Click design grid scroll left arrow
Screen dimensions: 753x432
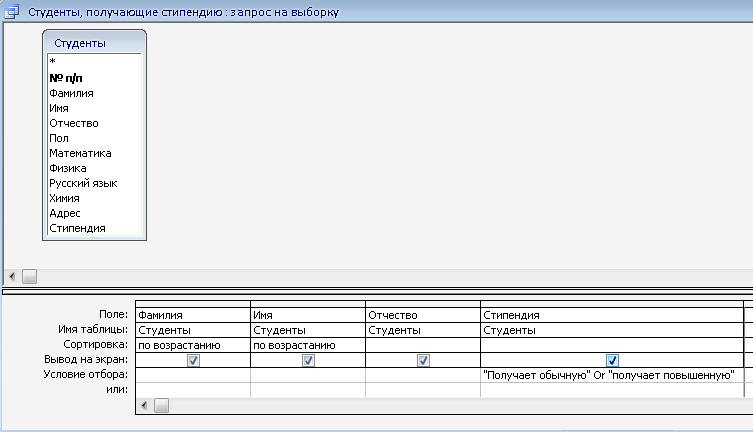click(144, 406)
